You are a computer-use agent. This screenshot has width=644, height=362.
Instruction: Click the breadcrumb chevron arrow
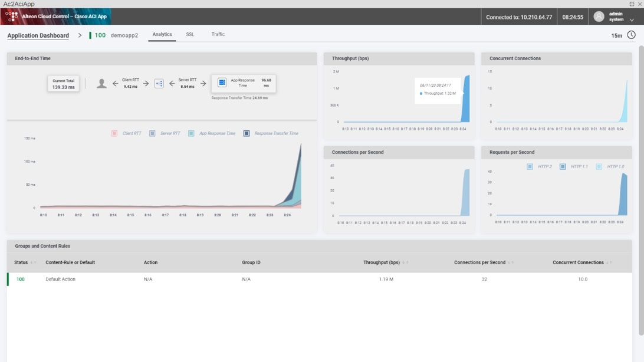click(x=80, y=35)
